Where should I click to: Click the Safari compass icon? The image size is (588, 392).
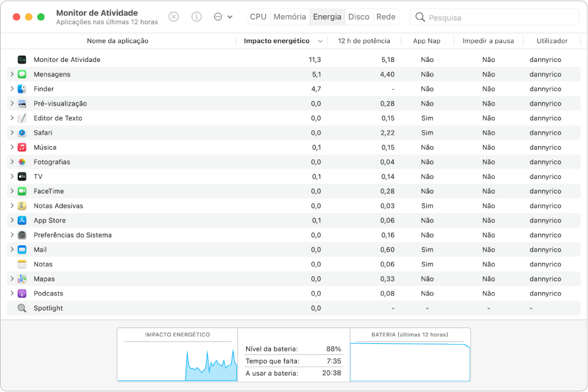(x=22, y=133)
